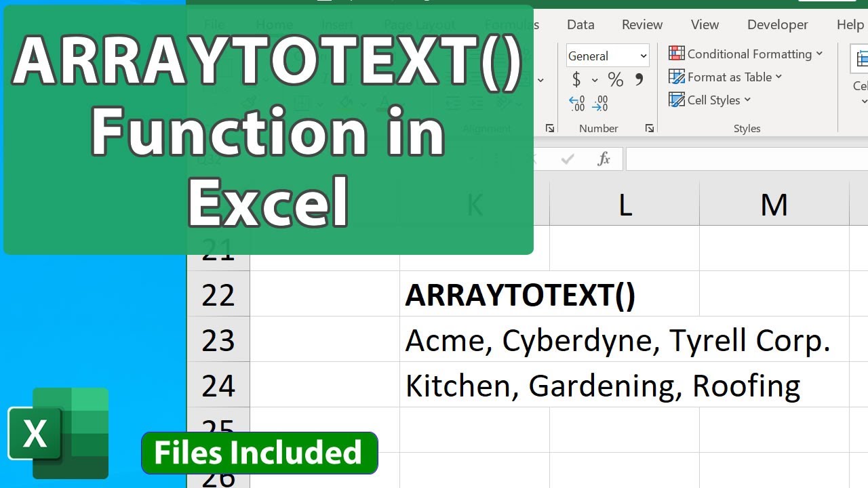Open the Format as Table gallery
868x488 pixels.
click(x=726, y=77)
